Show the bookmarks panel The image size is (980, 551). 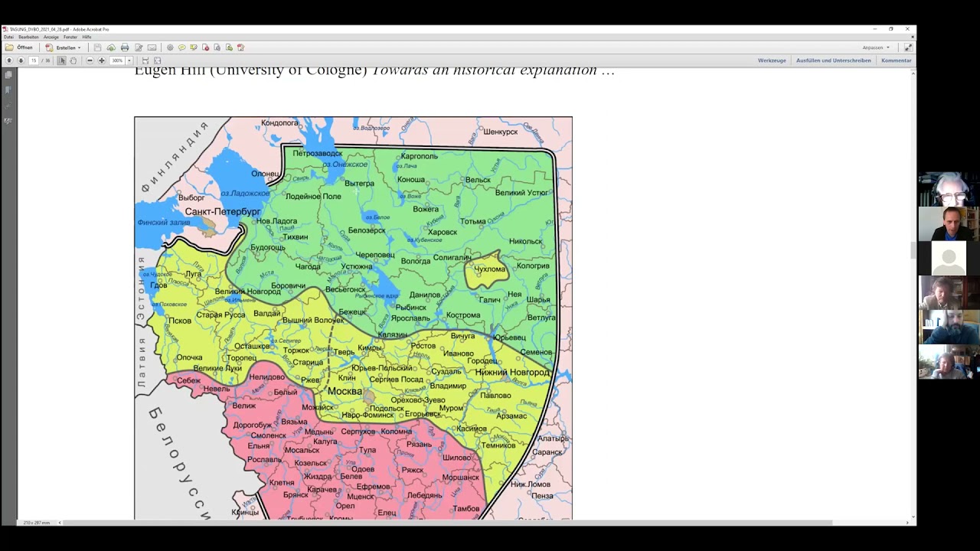(8, 90)
